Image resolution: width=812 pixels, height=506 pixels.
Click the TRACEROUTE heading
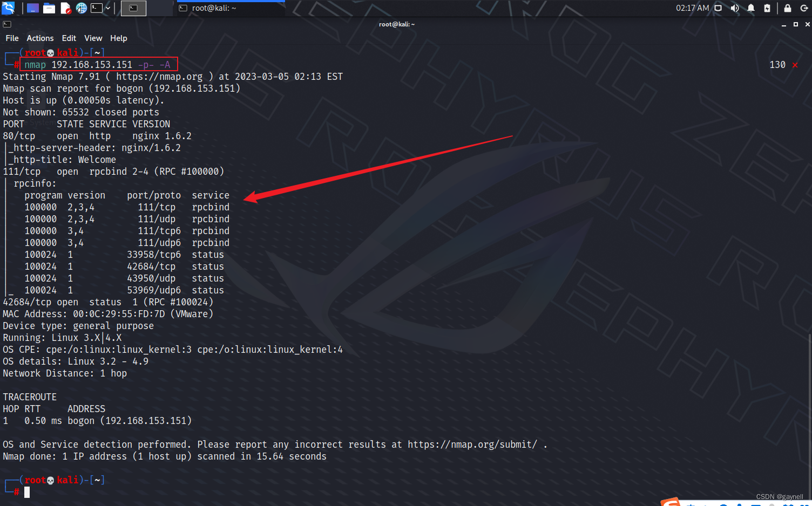click(30, 397)
